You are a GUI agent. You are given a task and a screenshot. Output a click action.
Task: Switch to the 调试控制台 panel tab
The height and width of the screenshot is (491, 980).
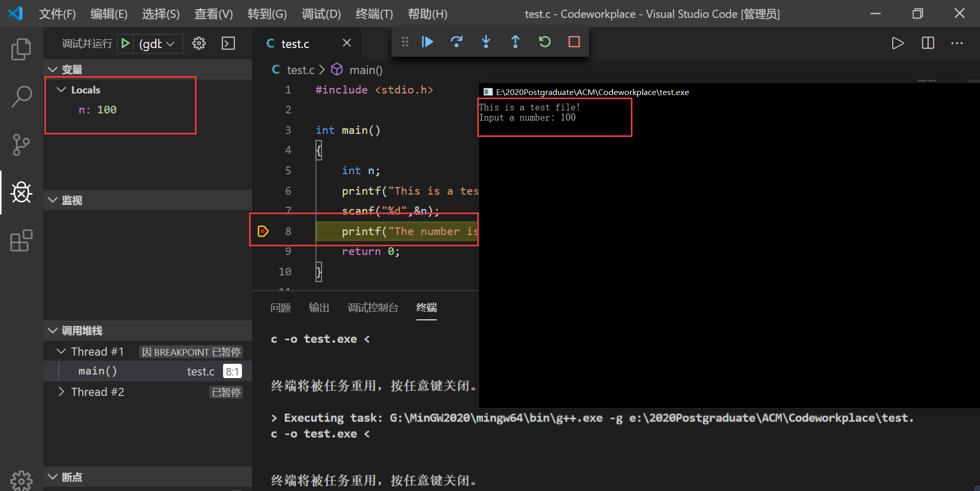coord(373,308)
